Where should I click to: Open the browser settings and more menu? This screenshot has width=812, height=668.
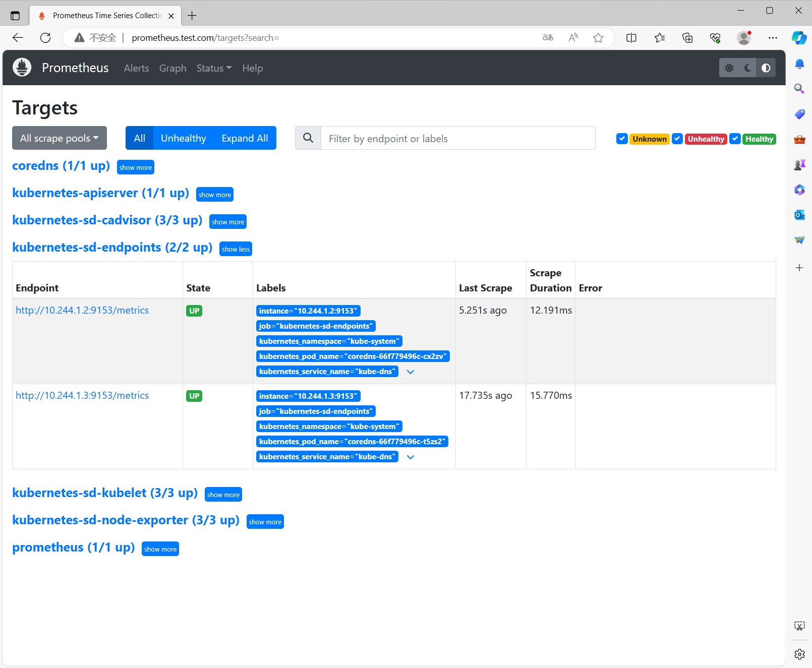(x=773, y=38)
